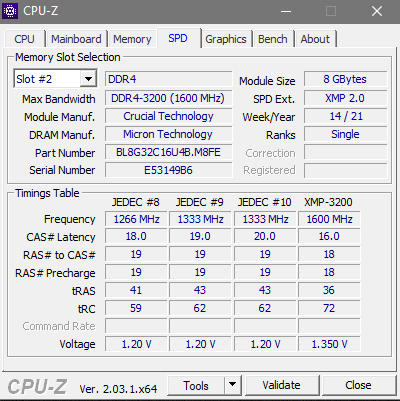Show the About tab
This screenshot has height=401, width=400.
(315, 39)
